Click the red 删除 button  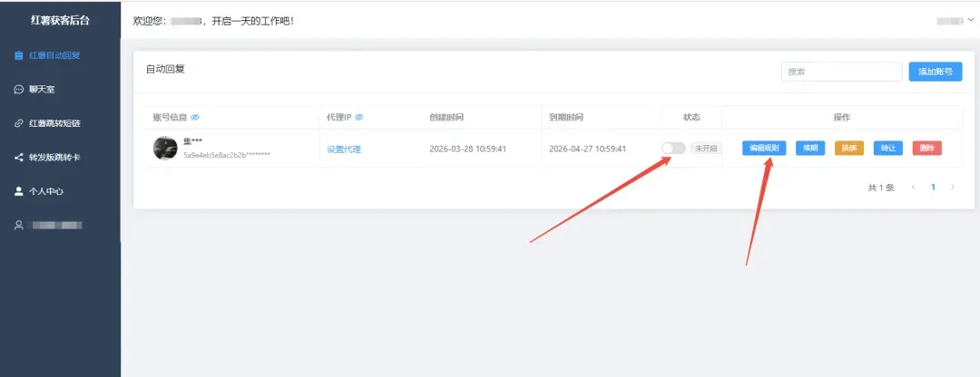(926, 148)
